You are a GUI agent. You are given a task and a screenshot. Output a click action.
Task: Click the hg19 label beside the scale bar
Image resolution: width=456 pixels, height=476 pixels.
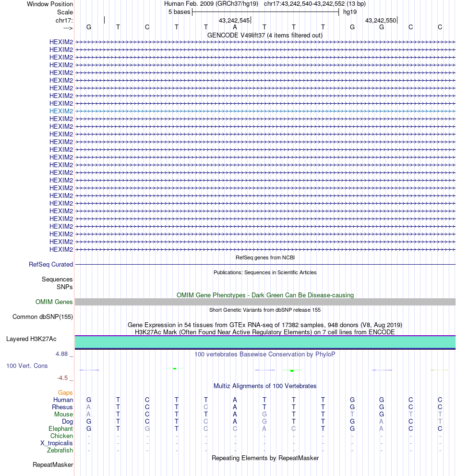(x=350, y=12)
